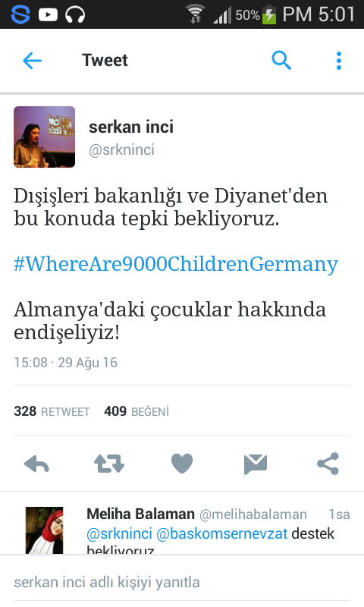Image resolution: width=364 pixels, height=607 pixels.
Task: Tap the serkan inci display name
Action: (131, 127)
